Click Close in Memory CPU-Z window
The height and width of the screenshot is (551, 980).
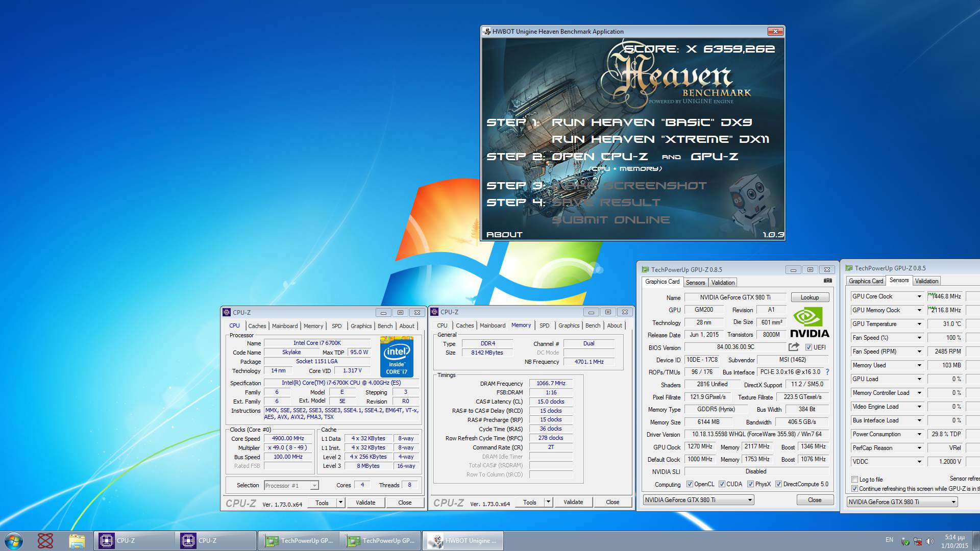tap(612, 502)
